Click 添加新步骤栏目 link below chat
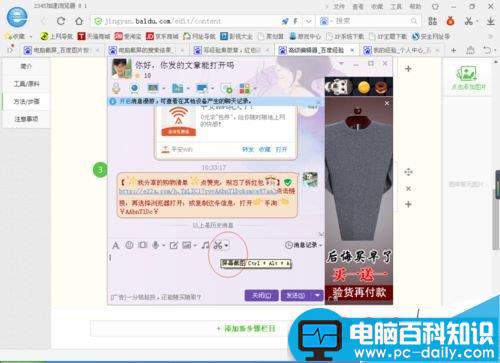Image resolution: width=500 pixels, height=363 pixels. 246,329
